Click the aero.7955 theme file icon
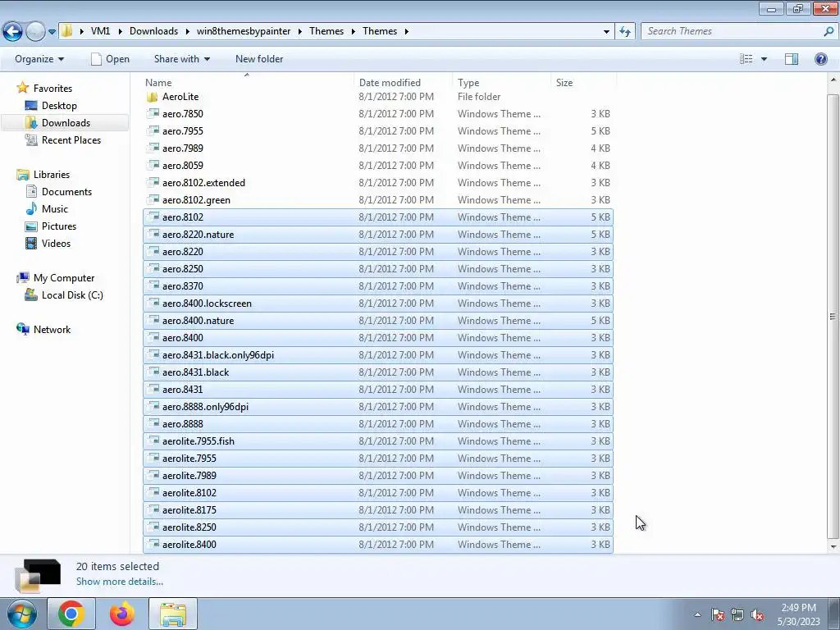 coord(153,130)
